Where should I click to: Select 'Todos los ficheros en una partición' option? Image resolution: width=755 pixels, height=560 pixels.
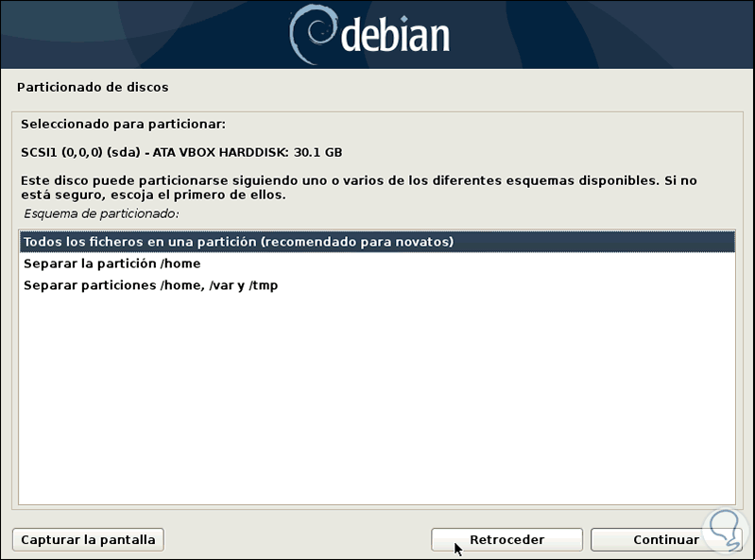(377, 242)
